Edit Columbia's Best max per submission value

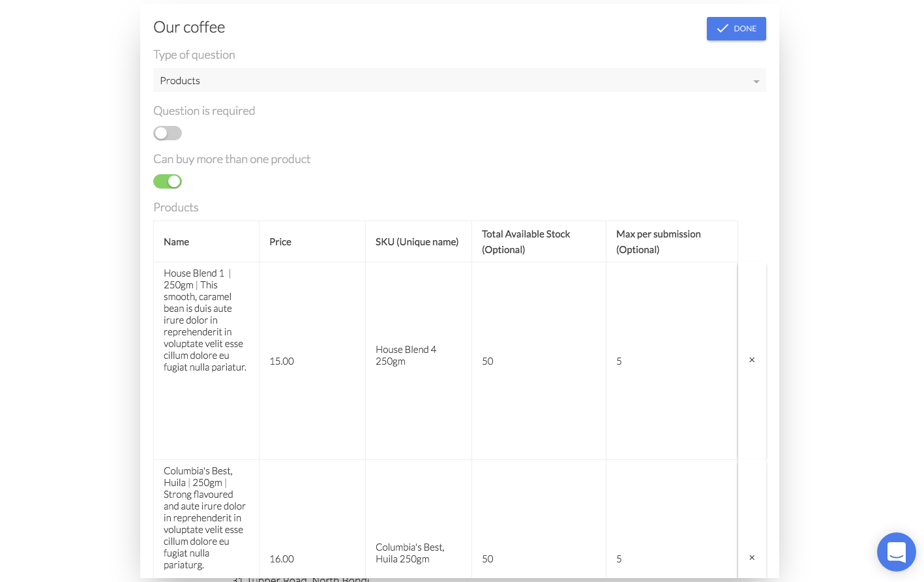(619, 559)
